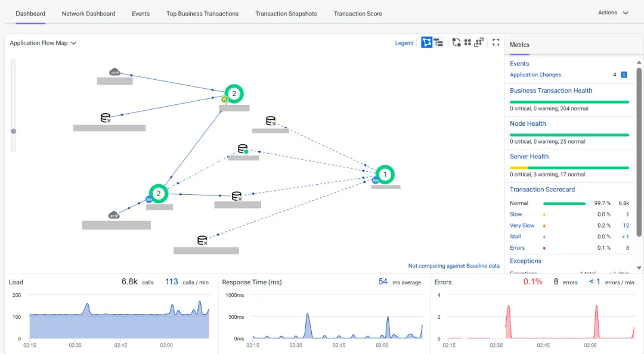Image resolution: width=644 pixels, height=354 pixels.
Task: Click metrics panel scrollbar down arrow
Action: tap(639, 268)
